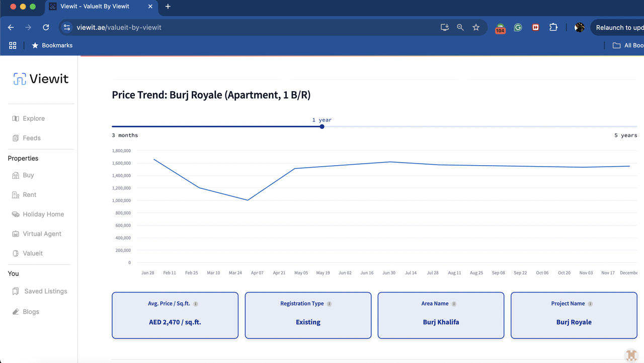This screenshot has height=363, width=644.
Task: Go to Feeds page
Action: (x=31, y=138)
